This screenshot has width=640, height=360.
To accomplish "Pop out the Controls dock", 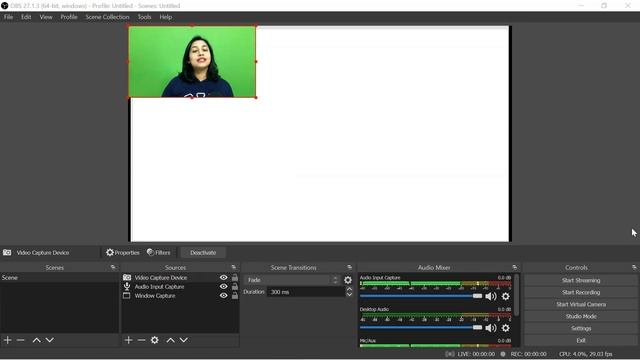I will (634, 267).
